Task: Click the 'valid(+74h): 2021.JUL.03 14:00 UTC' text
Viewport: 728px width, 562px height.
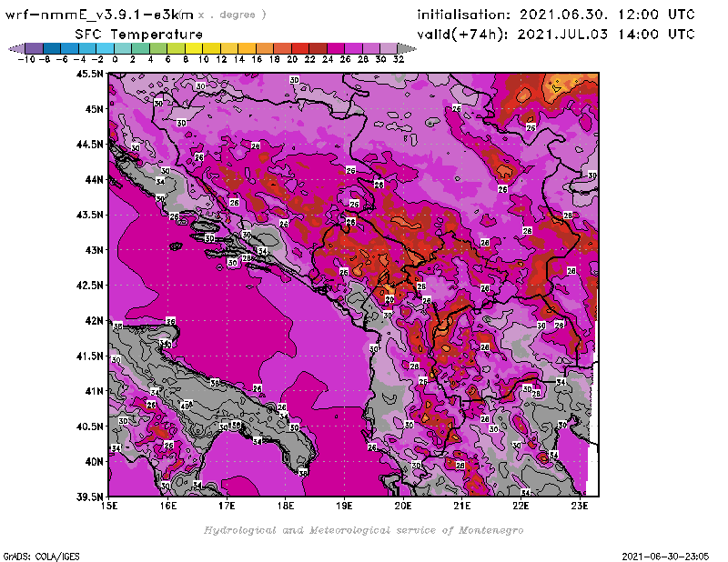Action: pos(556,34)
